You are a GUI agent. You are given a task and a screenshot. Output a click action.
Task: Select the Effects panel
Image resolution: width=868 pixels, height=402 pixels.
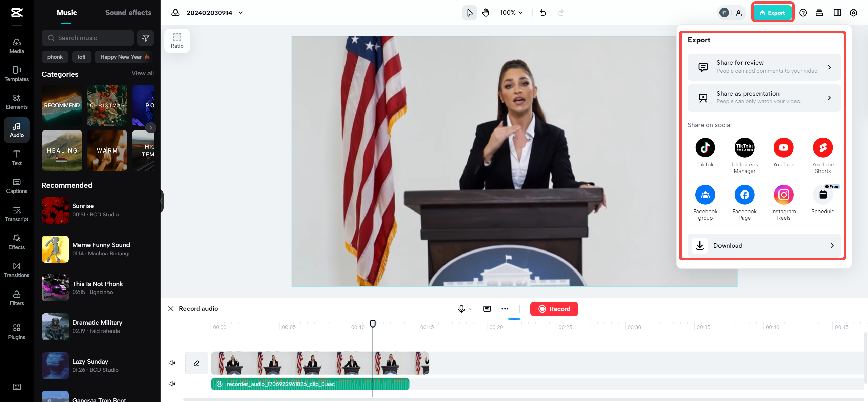point(16,241)
